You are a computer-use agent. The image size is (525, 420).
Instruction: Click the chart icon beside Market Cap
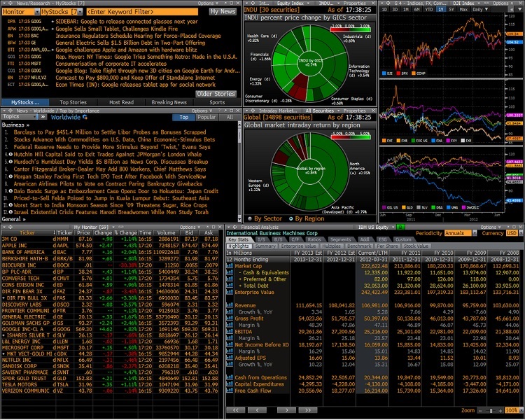pyautogui.click(x=230, y=267)
